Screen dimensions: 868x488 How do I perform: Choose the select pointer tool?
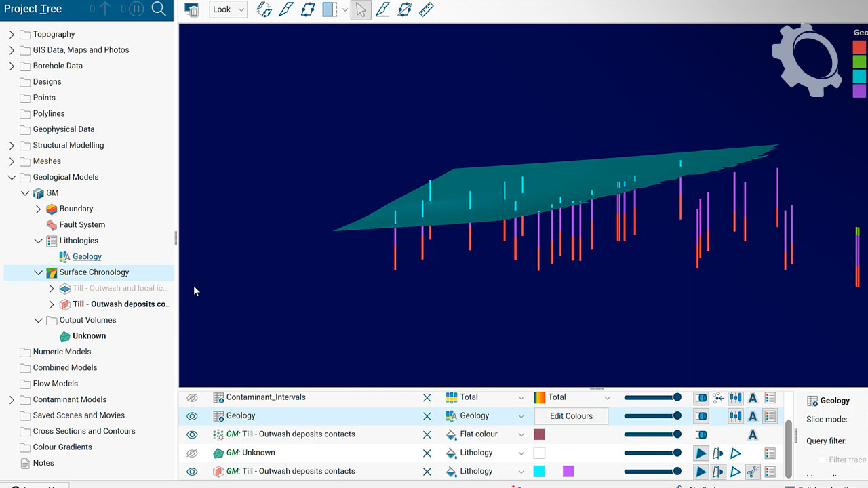[x=361, y=9]
